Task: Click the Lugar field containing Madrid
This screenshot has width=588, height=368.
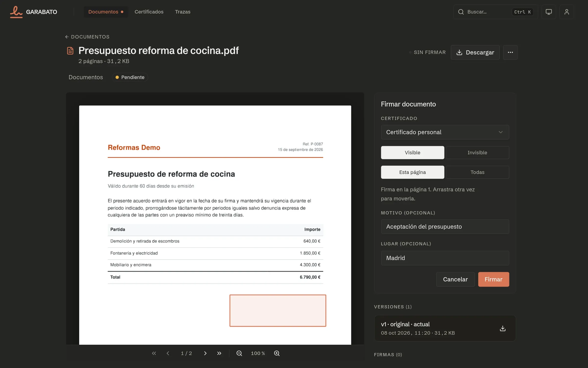Action: 445,258
